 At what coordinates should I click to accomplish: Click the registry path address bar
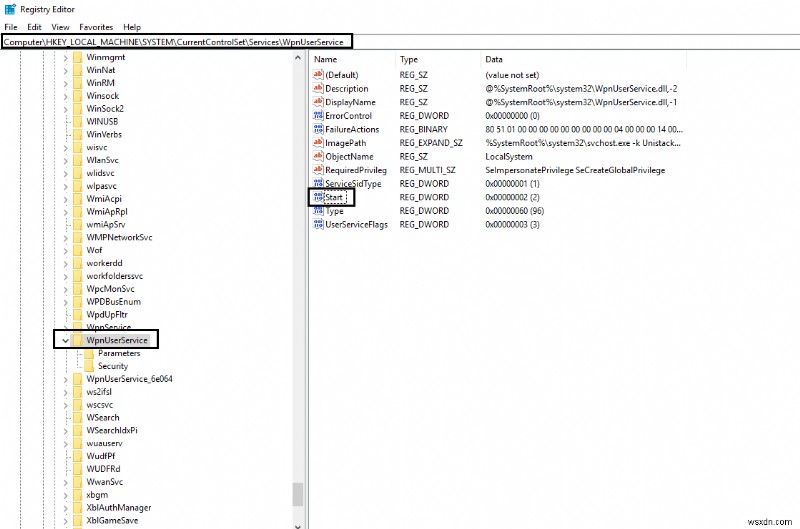(400, 42)
